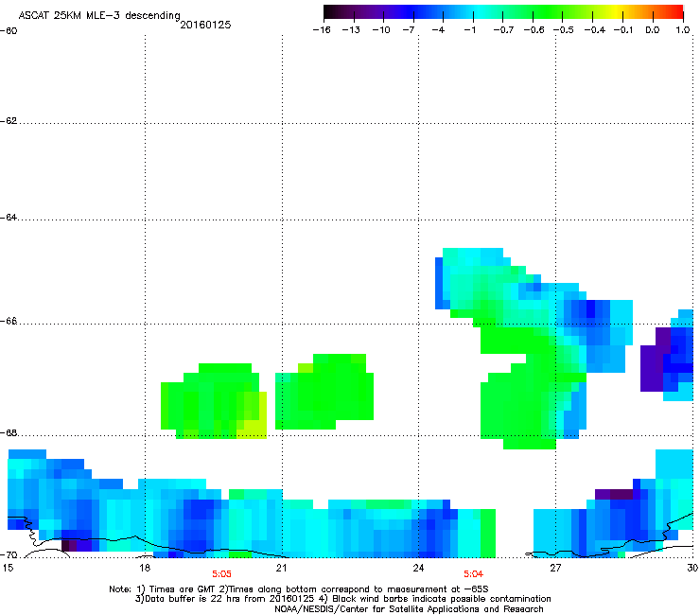This screenshot has height=615, width=700.
Task: Click the 24 longitude axis label
Action: tap(418, 568)
